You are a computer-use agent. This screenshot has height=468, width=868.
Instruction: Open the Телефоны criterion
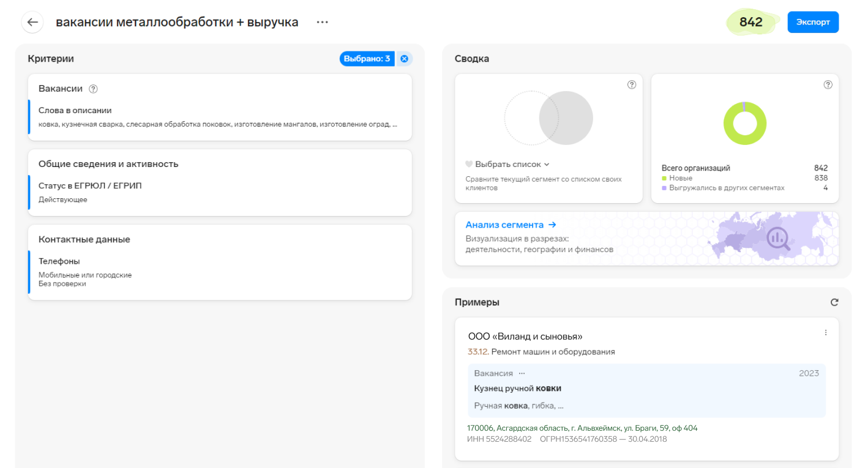point(220,272)
